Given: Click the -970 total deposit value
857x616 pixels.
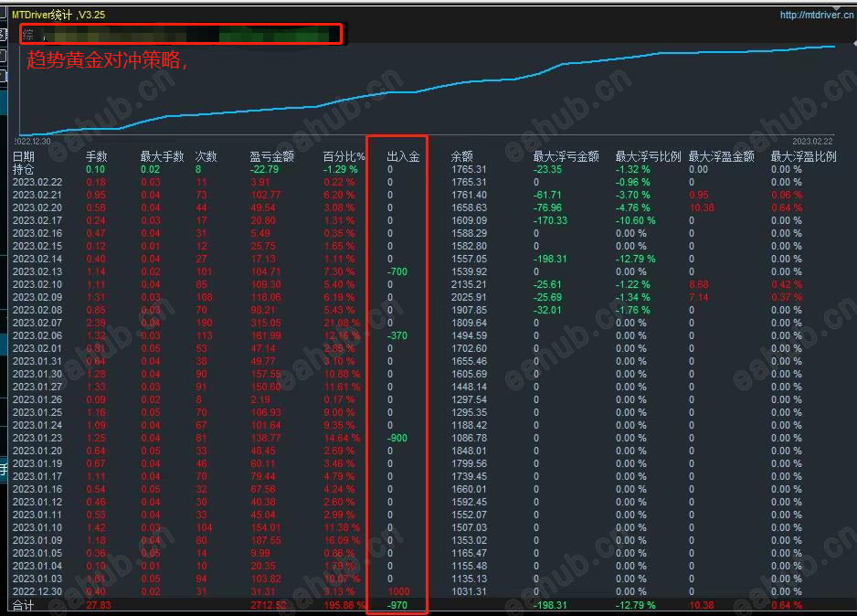Looking at the screenshot, I should click(x=397, y=605).
